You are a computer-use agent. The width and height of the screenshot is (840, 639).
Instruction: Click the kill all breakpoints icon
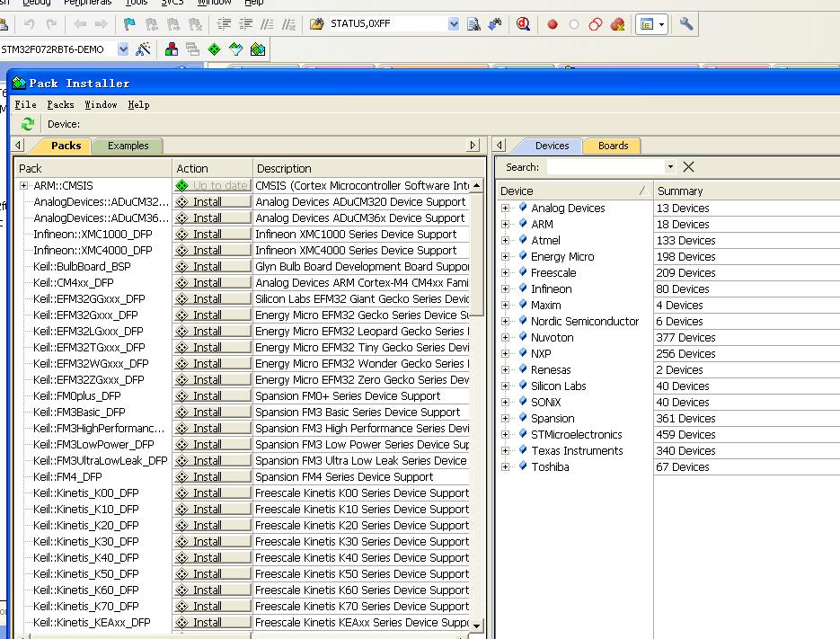click(618, 24)
